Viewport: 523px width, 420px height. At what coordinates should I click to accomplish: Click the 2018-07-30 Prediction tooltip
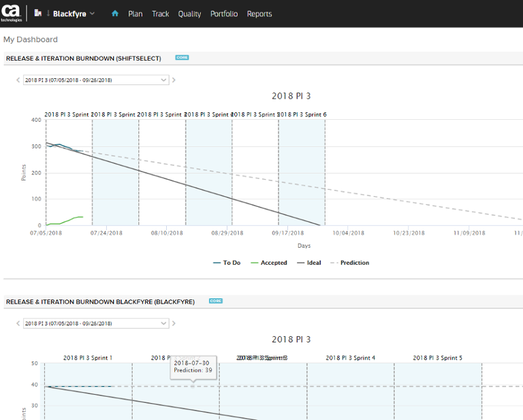[x=193, y=367]
